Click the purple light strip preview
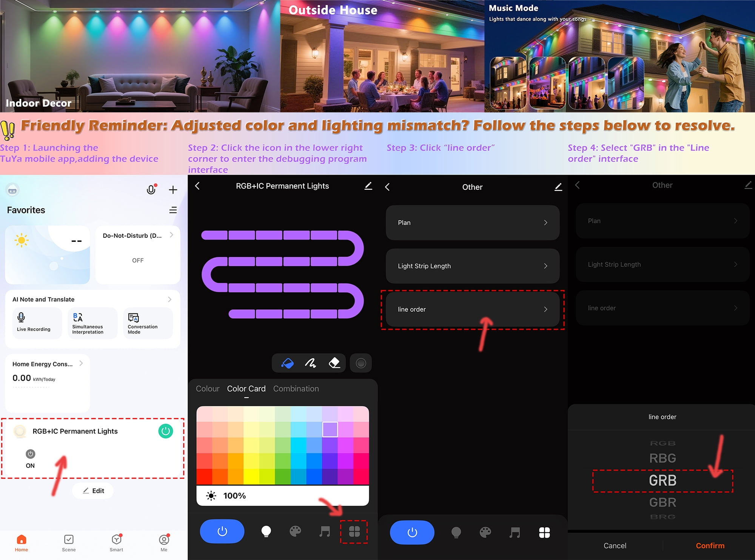The width and height of the screenshot is (755, 560). pyautogui.click(x=282, y=274)
